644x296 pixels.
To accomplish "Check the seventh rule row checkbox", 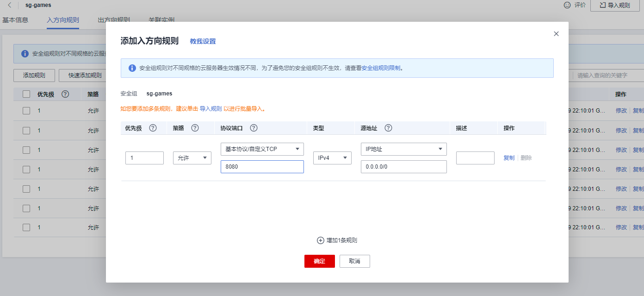I will tap(26, 227).
